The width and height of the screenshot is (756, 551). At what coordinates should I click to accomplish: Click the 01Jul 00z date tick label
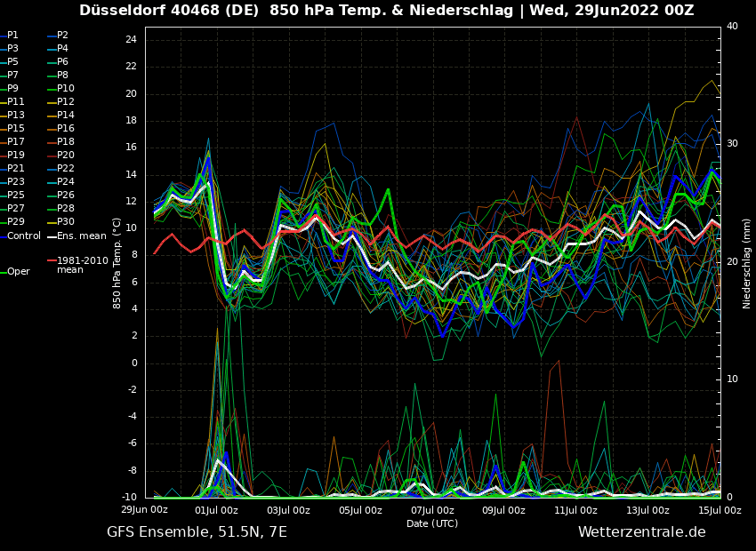[216, 511]
